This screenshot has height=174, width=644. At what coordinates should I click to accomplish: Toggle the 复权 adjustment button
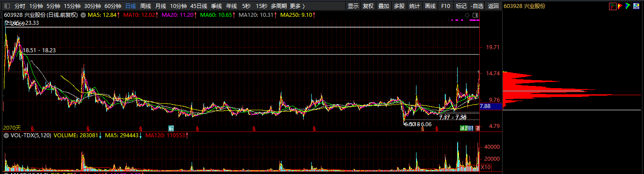[368, 6]
